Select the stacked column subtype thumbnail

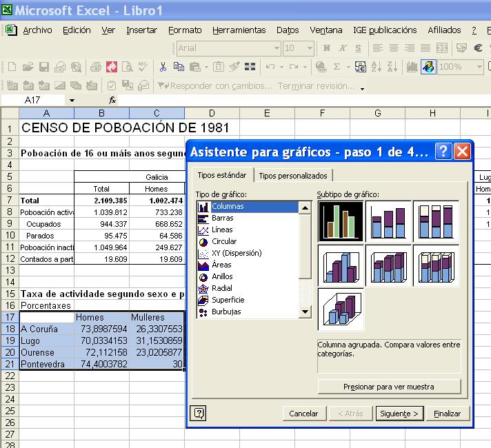point(388,222)
